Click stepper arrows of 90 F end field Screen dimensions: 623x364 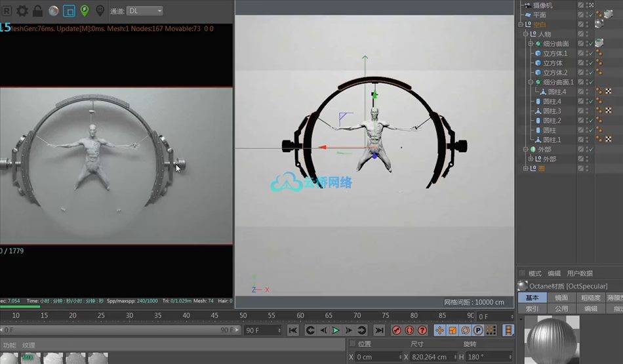[279, 330]
